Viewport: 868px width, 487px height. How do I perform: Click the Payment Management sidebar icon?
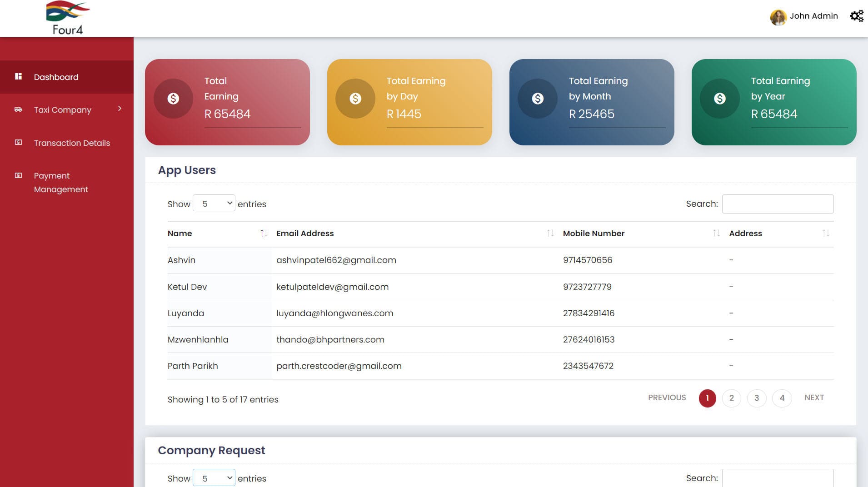[x=18, y=175]
